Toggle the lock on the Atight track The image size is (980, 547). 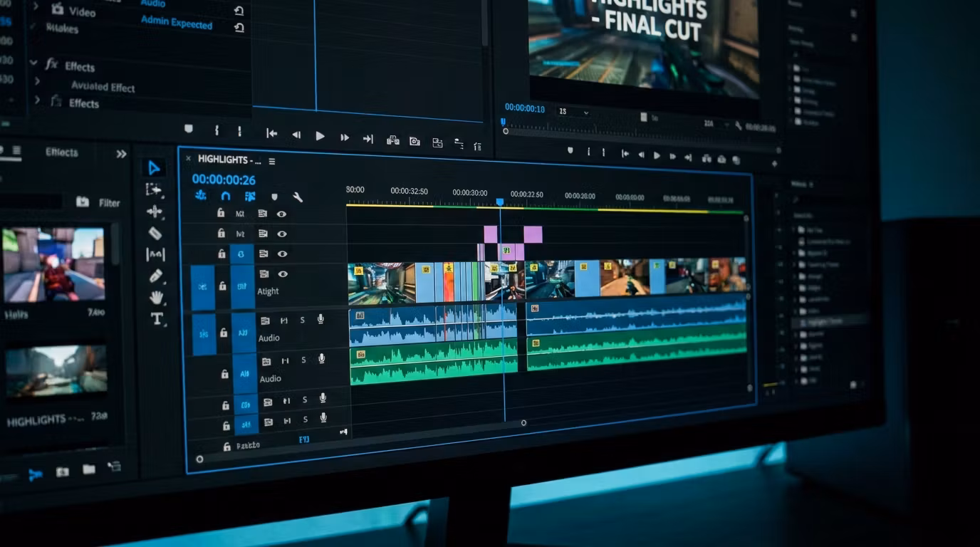point(222,286)
